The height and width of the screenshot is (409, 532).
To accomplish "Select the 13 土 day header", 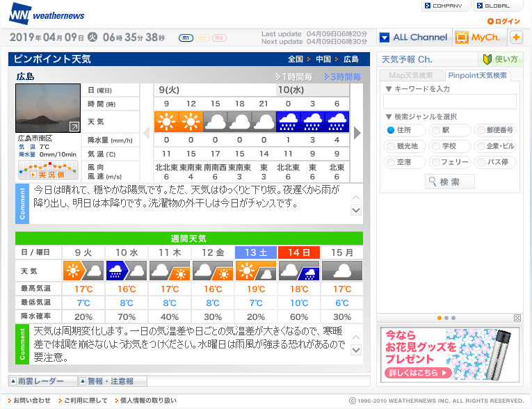I will pyautogui.click(x=256, y=252).
